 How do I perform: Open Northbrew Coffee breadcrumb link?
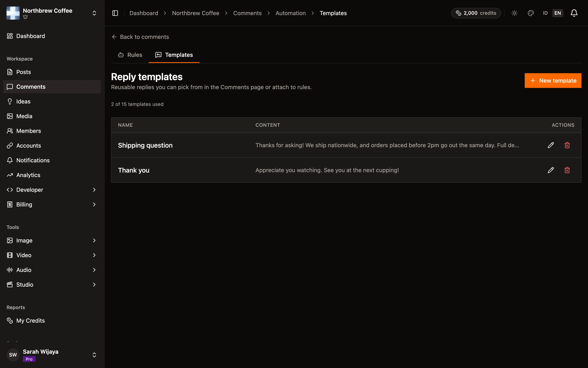tap(196, 13)
